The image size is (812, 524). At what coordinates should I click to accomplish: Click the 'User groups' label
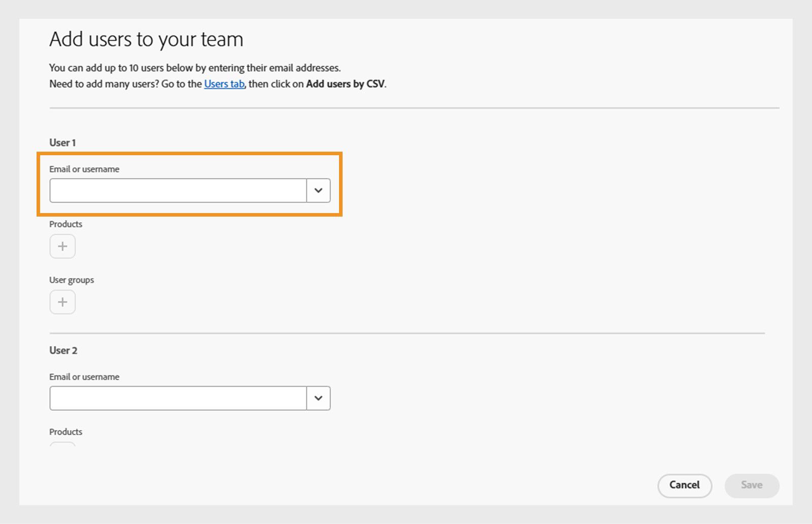pyautogui.click(x=72, y=280)
